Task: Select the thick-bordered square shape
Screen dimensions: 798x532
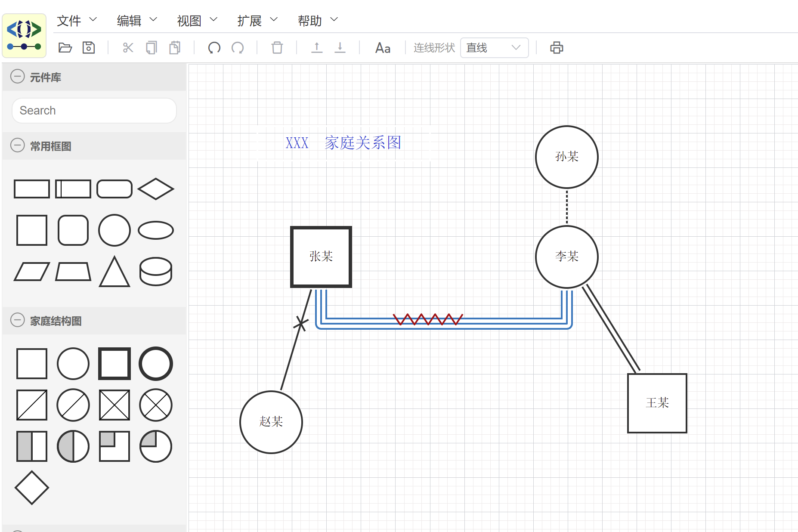Action: 114,364
